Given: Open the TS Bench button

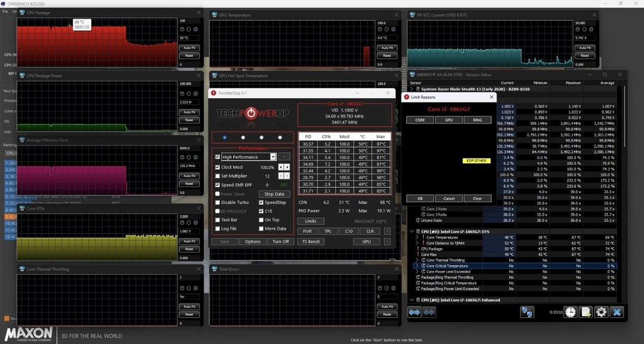Looking at the screenshot, I should tap(311, 242).
